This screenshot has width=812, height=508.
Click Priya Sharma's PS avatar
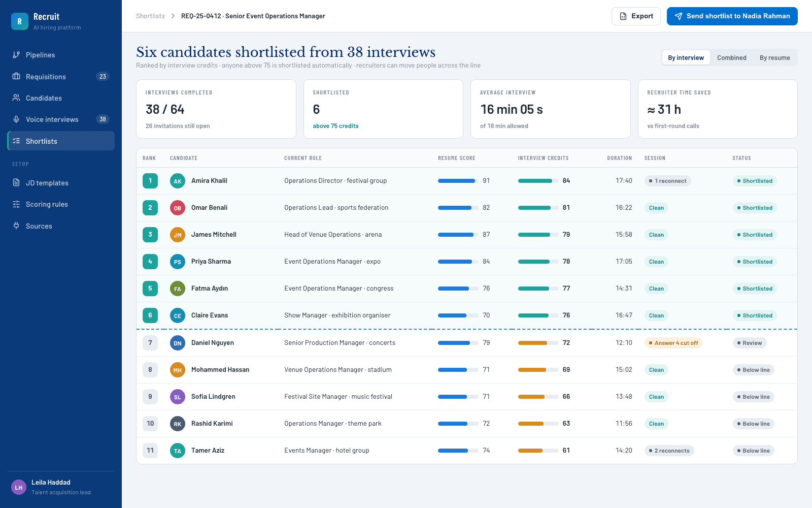178,262
